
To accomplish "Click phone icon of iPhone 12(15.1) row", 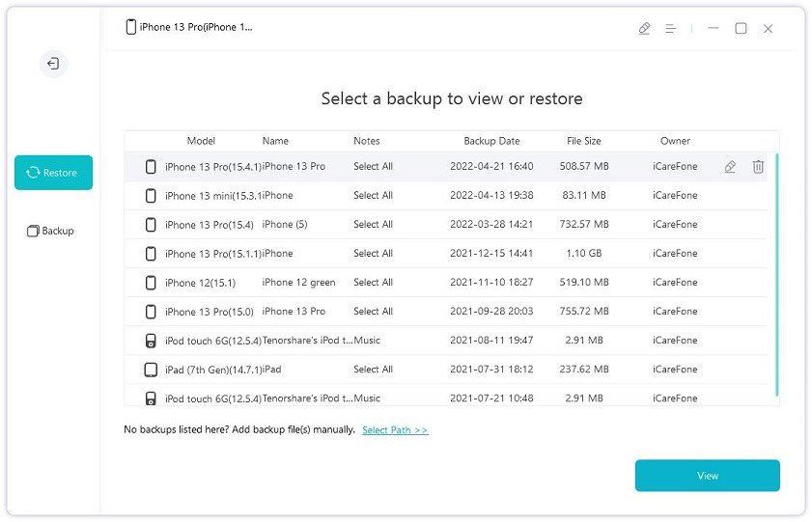I will click(x=151, y=283).
